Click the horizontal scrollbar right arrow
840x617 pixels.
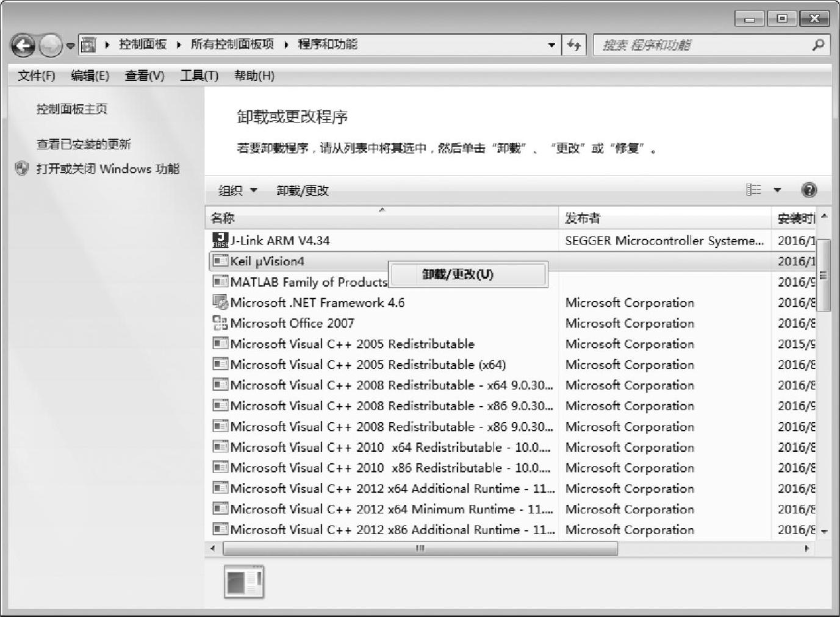807,548
